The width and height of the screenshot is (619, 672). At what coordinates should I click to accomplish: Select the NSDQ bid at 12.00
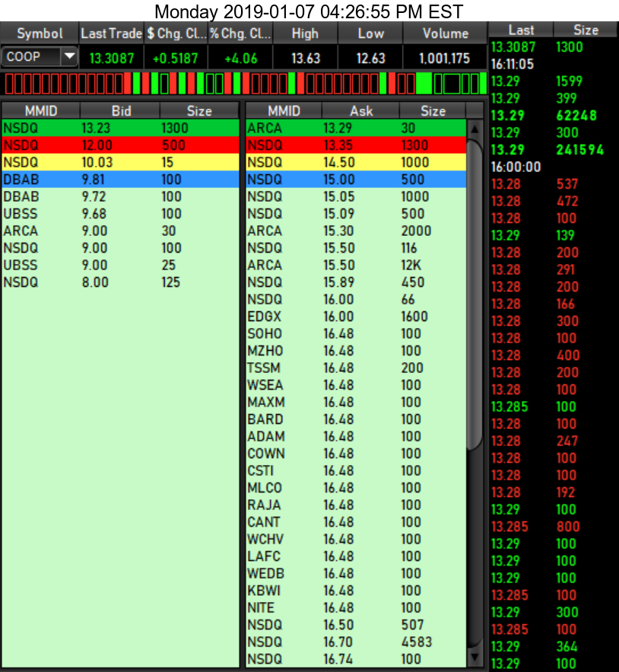[x=120, y=145]
